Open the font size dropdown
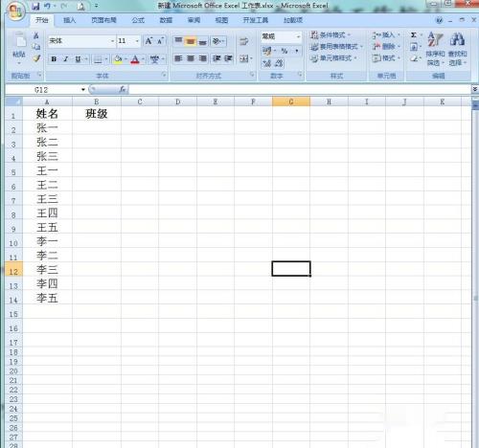 pyautogui.click(x=137, y=41)
